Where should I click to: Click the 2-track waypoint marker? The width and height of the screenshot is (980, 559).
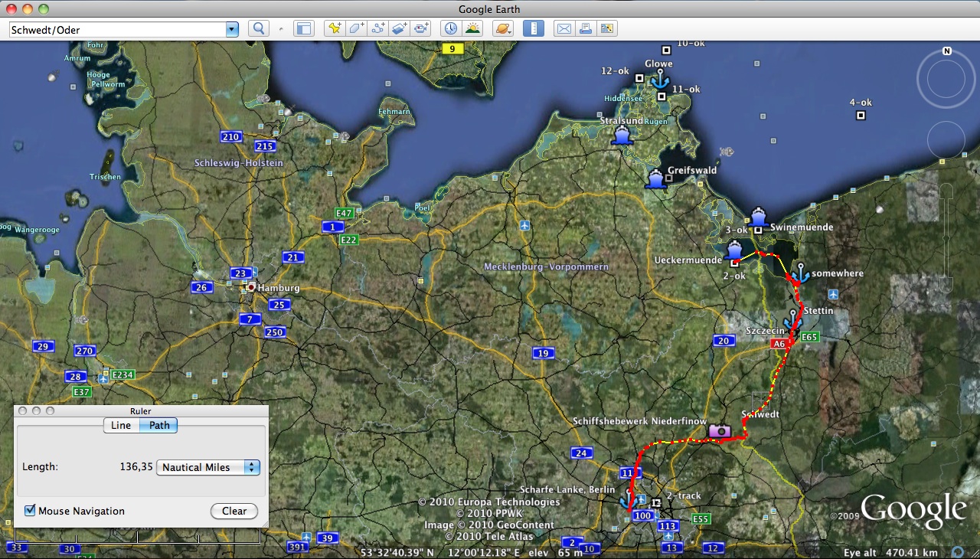(x=656, y=502)
